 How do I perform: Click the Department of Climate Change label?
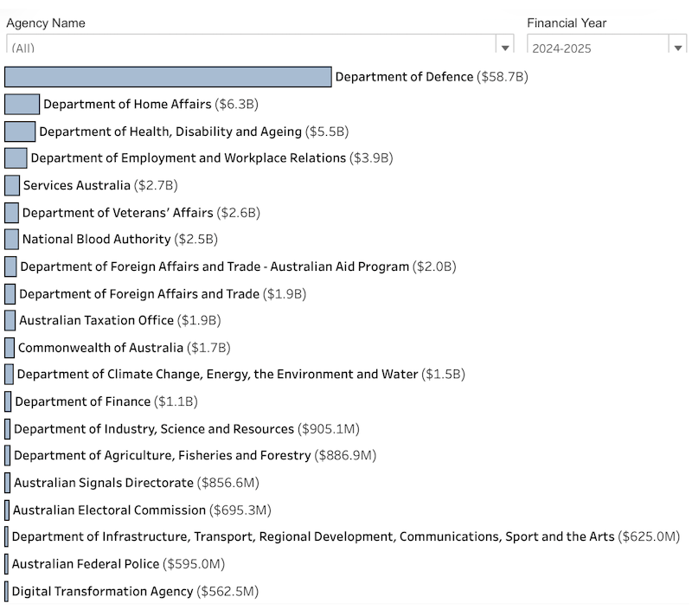pos(173,375)
